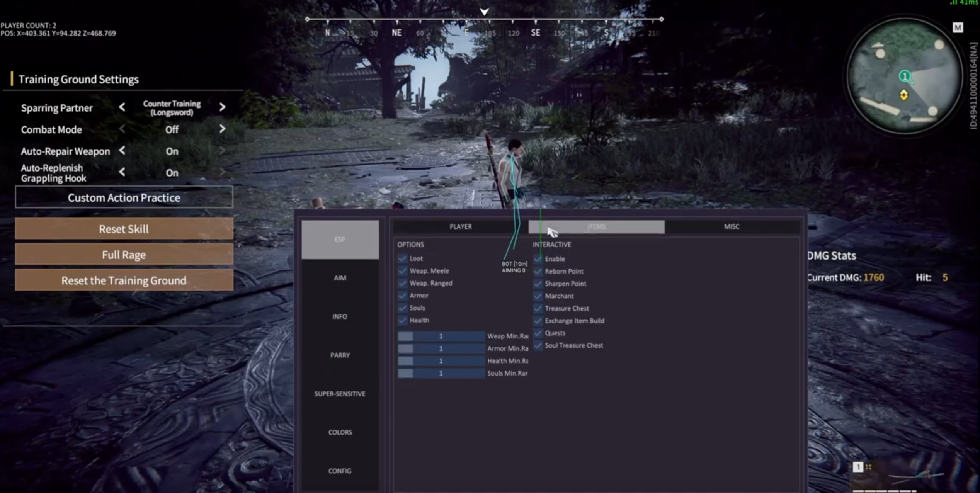
Task: Click weapon slot 1 icon at bottom right
Action: (x=857, y=467)
